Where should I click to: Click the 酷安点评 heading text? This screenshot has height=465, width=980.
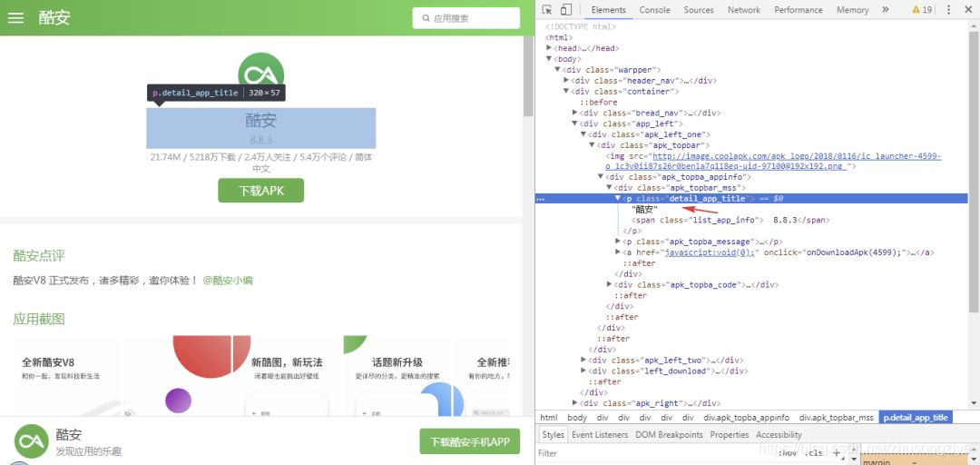(x=39, y=255)
